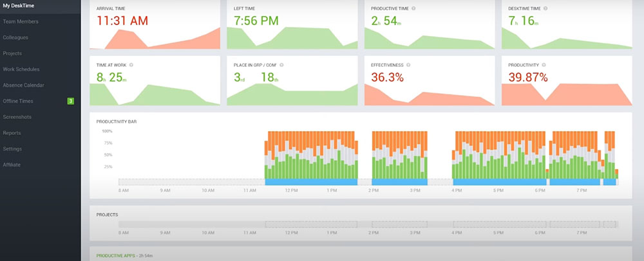Screen dimensions: 644x261
Task: View Screenshots section
Action: pyautogui.click(x=17, y=117)
